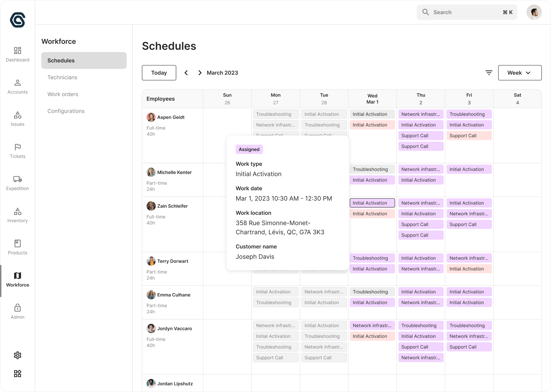Open the Configurations page
Viewport: 551px width, 392px height.
(x=66, y=111)
